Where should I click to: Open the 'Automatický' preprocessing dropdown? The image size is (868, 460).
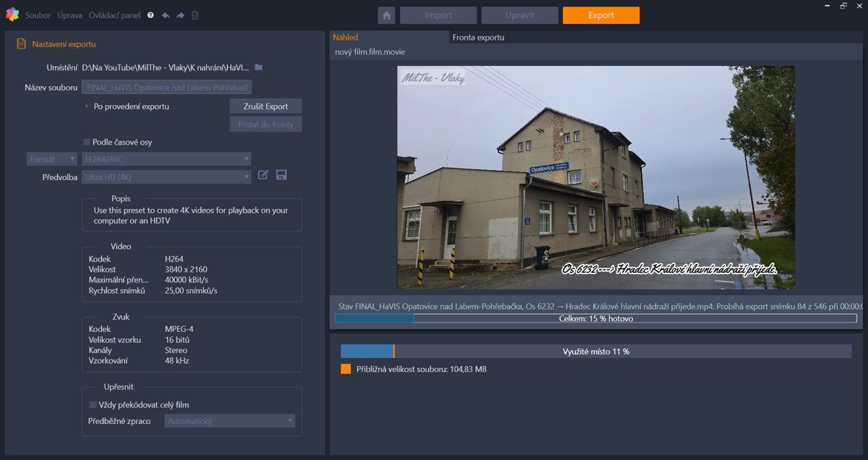click(x=229, y=421)
